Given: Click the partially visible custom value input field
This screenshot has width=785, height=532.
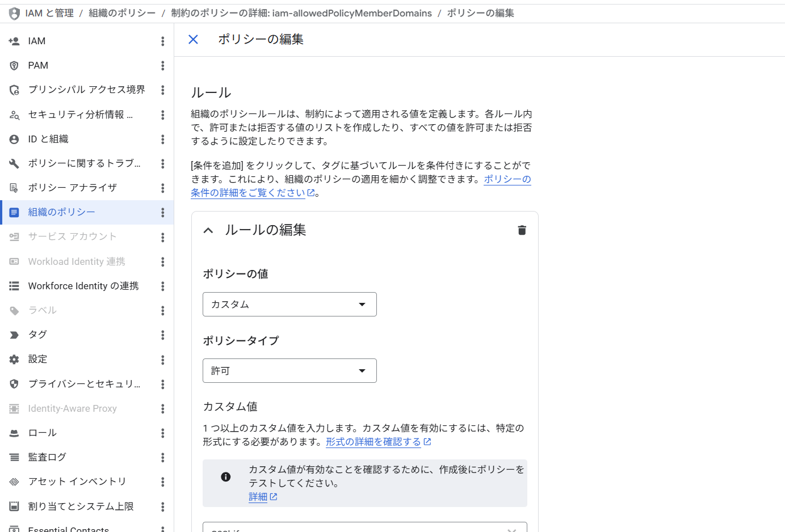Looking at the screenshot, I should click(365, 527).
